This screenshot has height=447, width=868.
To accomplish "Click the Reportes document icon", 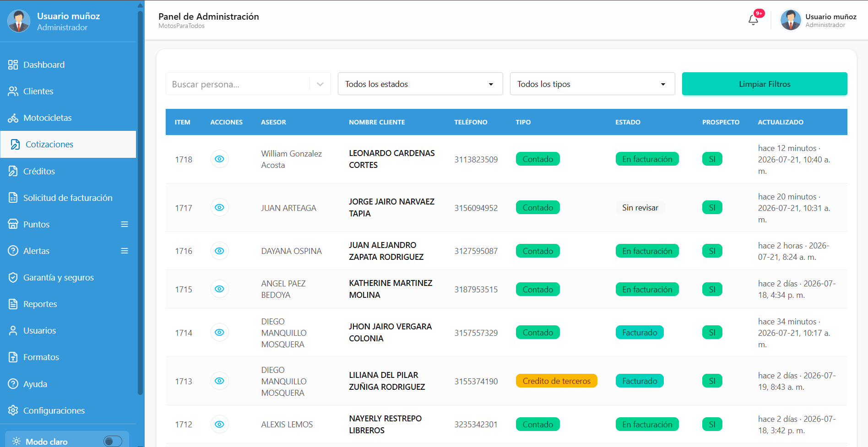I will 13,304.
